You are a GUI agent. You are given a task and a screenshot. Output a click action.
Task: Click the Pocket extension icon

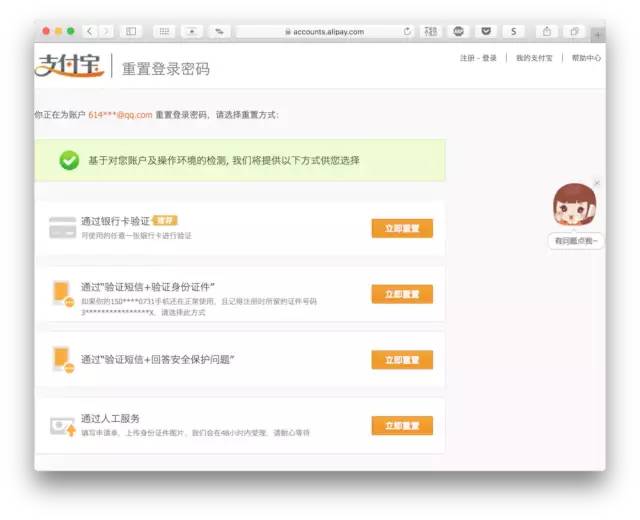[x=486, y=31]
